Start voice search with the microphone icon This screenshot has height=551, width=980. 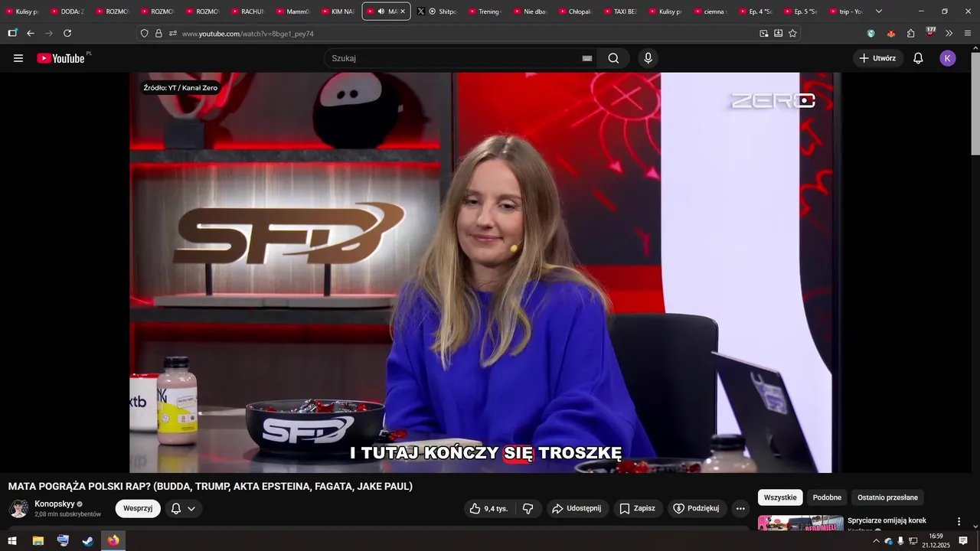(x=648, y=58)
